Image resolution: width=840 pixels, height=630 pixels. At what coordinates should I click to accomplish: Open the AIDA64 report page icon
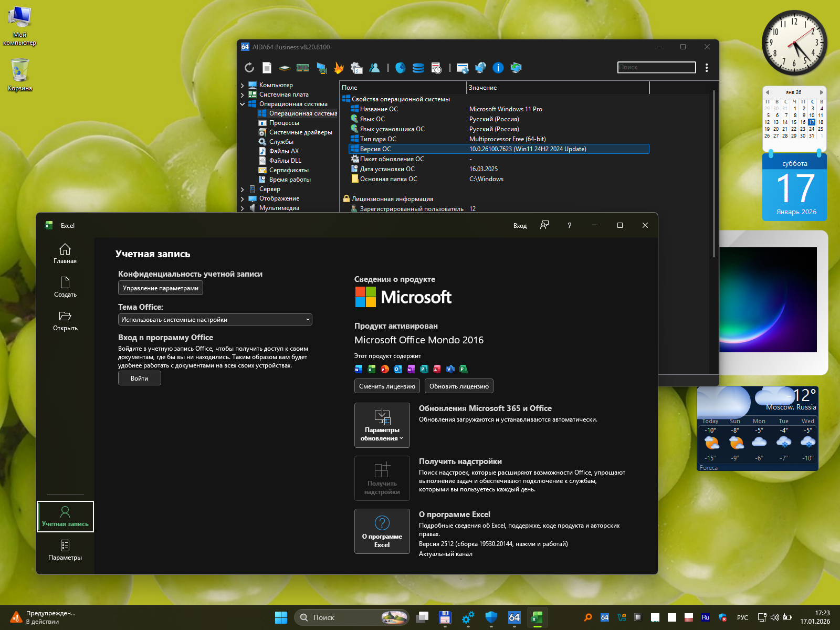pyautogui.click(x=267, y=68)
